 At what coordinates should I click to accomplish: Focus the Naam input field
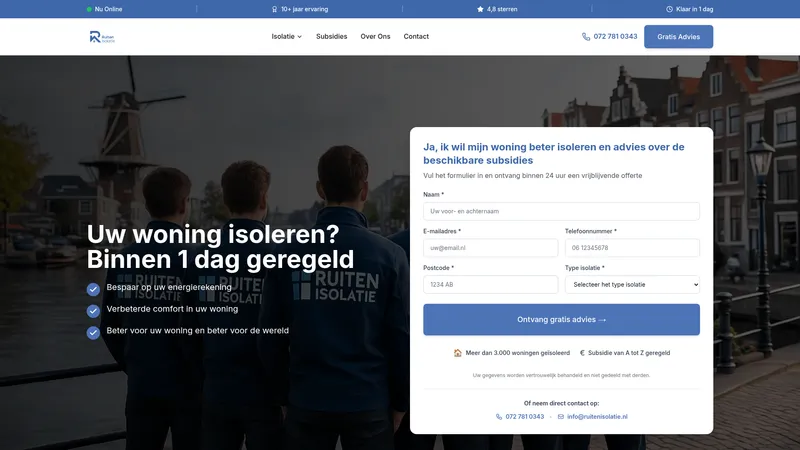(x=561, y=211)
